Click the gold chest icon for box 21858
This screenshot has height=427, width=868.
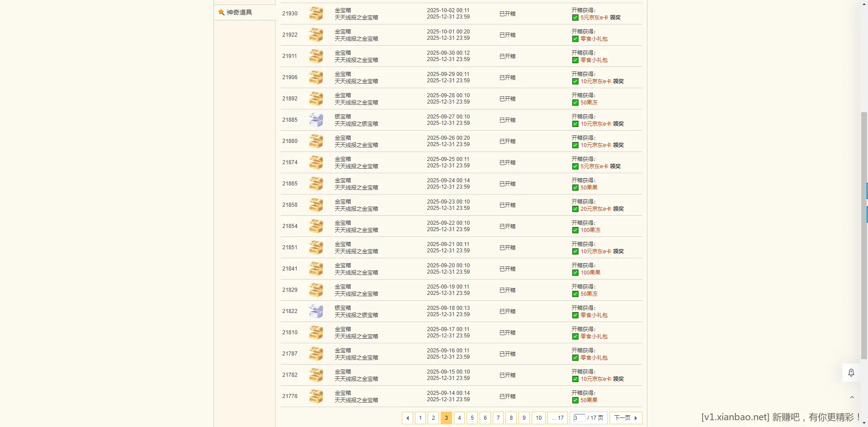[x=316, y=205]
